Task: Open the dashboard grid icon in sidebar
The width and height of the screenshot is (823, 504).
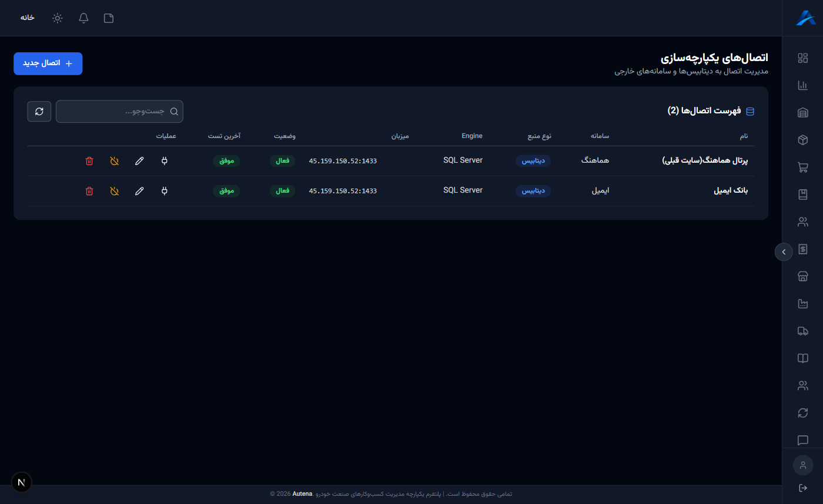Action: pyautogui.click(x=802, y=58)
